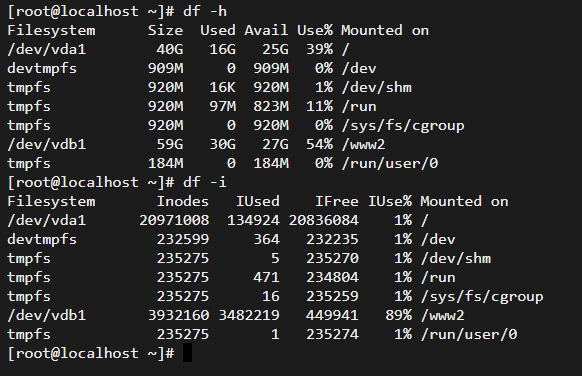Viewport: 582px width, 376px height.
Task: Click the 'Use%' column header
Action: 315,30
